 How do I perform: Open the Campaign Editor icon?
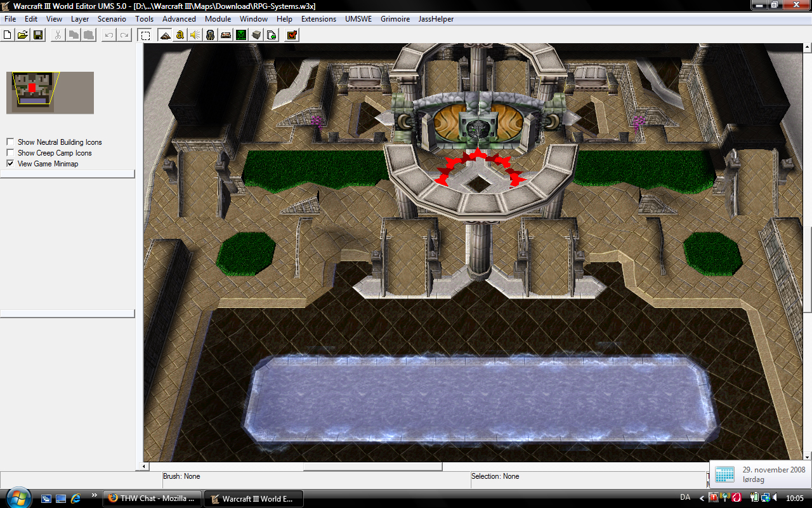click(x=226, y=35)
